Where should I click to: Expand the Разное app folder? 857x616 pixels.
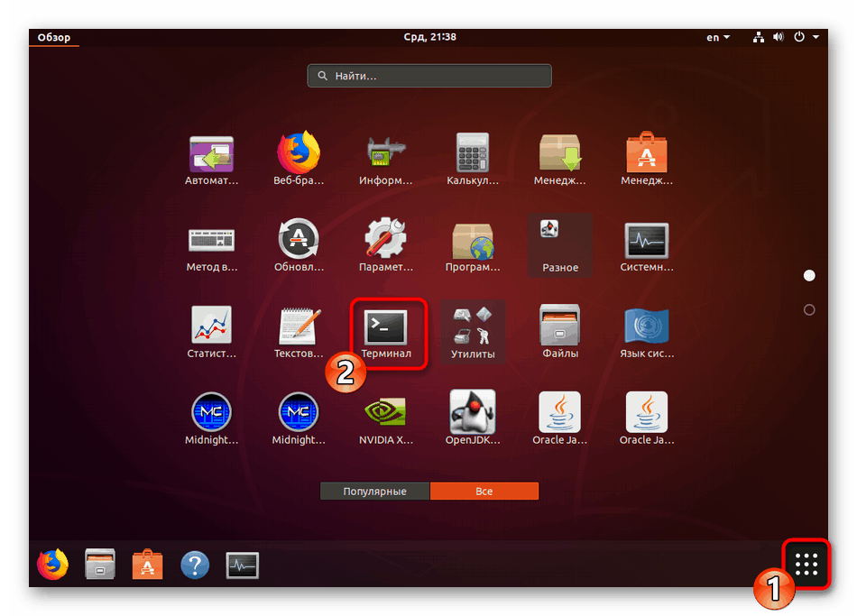click(x=559, y=244)
